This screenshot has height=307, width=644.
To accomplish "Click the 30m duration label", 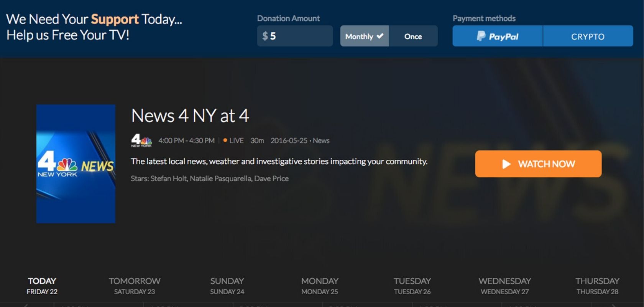I will (x=257, y=140).
